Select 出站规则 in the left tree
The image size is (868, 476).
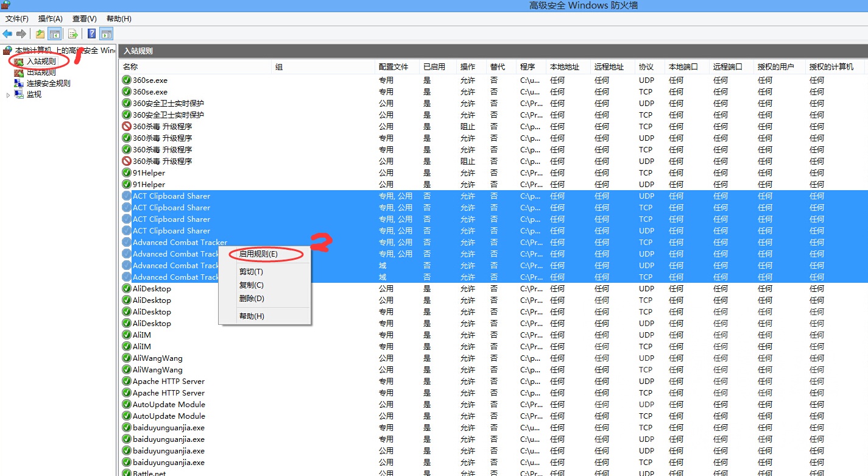click(x=41, y=72)
